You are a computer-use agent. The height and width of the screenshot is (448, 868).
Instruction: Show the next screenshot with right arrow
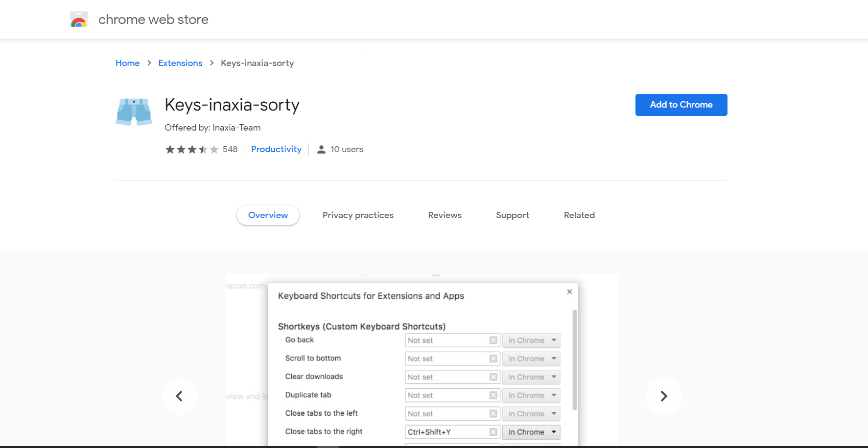[664, 396]
